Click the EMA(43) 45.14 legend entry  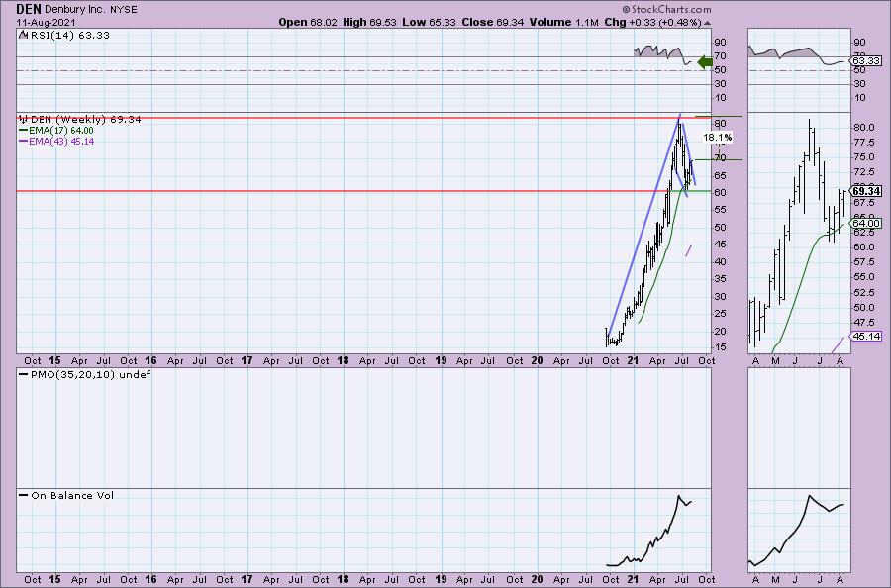(56, 141)
